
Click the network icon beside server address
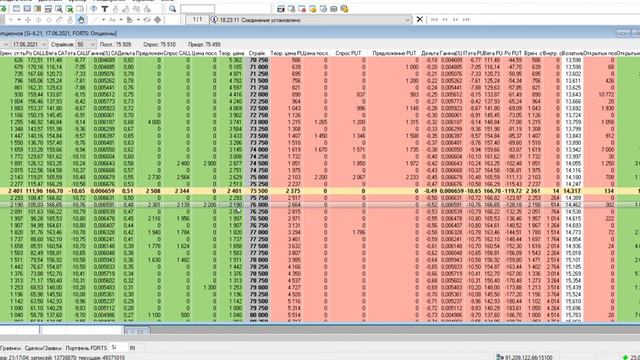(x=500, y=357)
